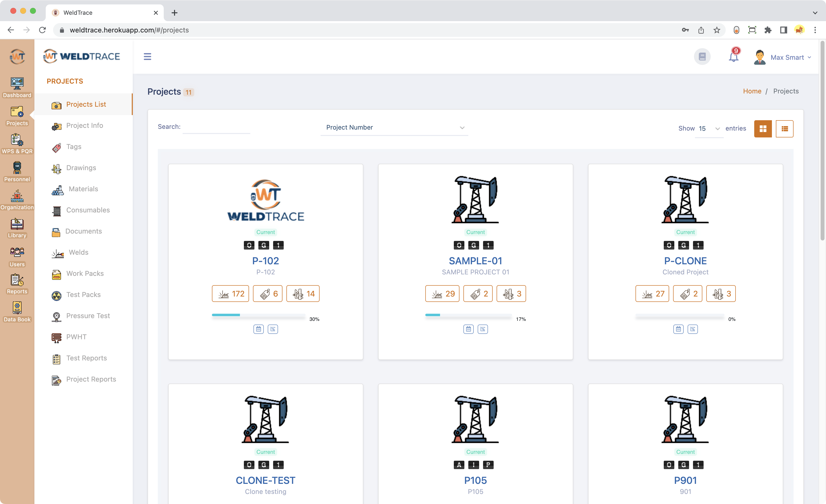Open the Dashboard section in sidebar
The width and height of the screenshot is (826, 504).
coord(17,88)
